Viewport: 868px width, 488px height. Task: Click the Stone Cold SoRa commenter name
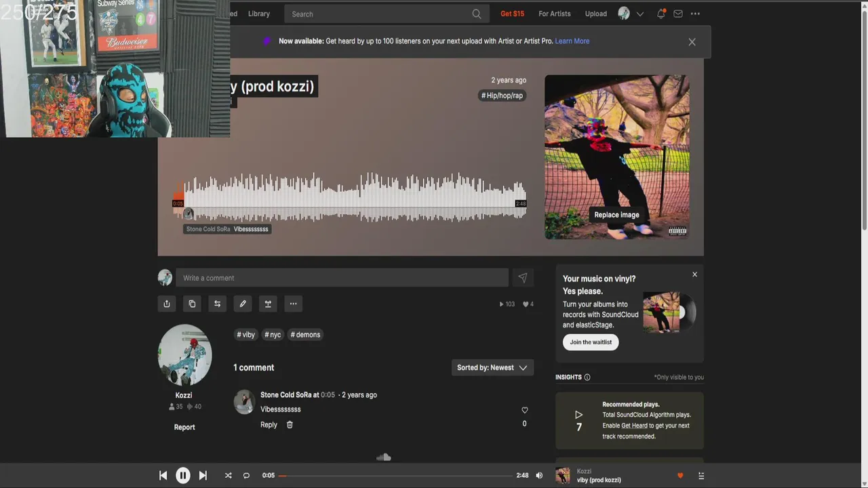tap(285, 395)
